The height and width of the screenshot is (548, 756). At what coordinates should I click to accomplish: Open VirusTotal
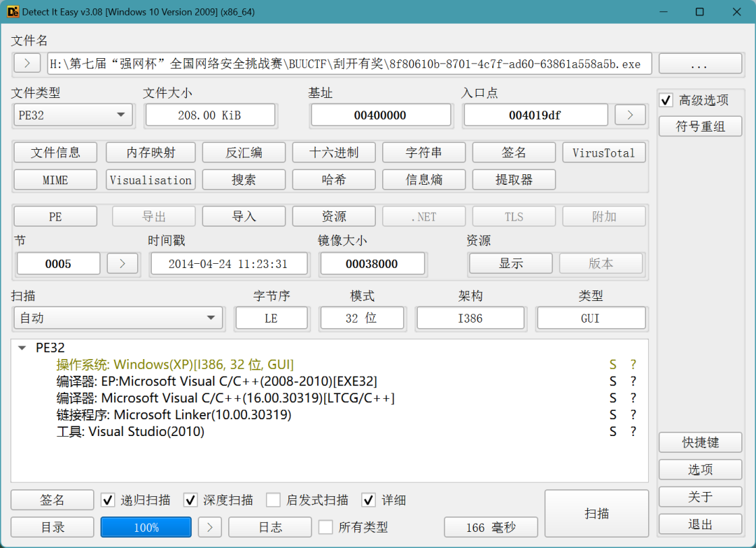click(603, 153)
